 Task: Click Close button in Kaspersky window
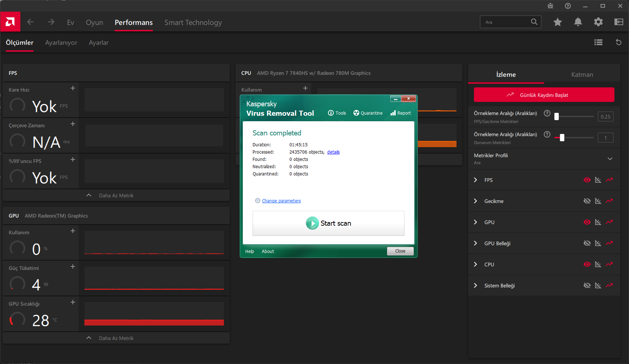pos(400,251)
